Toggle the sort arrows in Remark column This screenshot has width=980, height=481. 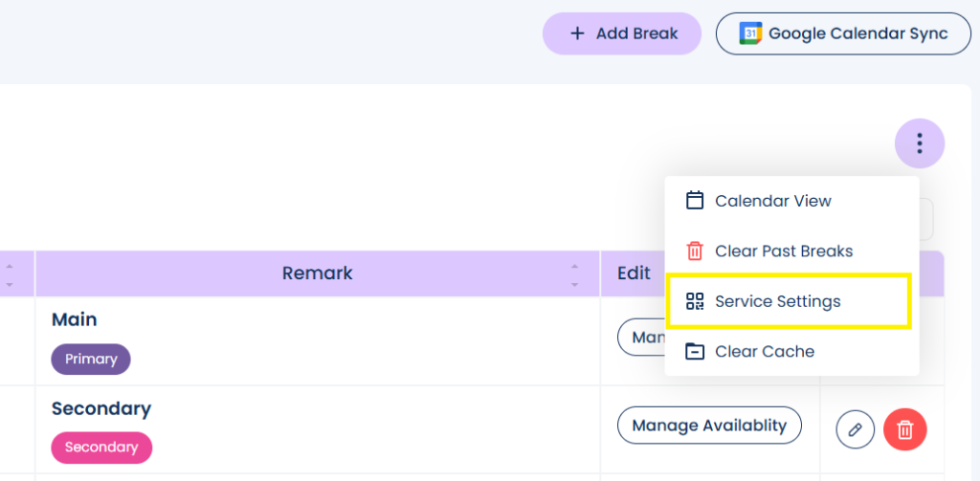(x=574, y=275)
